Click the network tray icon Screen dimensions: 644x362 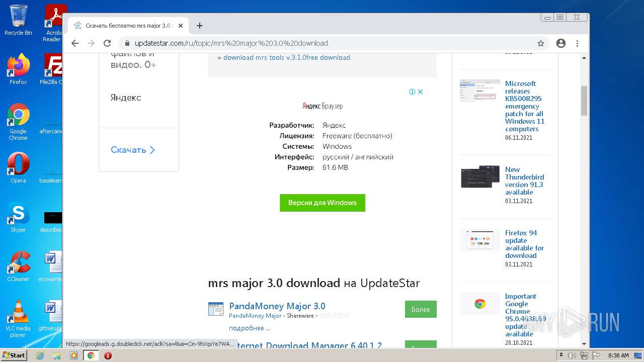[x=584, y=355]
